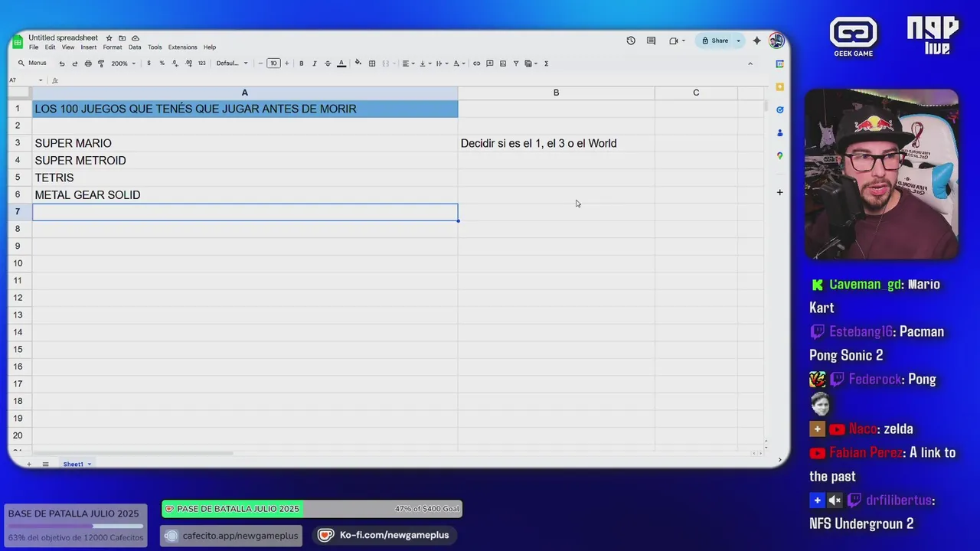The height and width of the screenshot is (551, 980).
Task: Toggle italic formatting
Action: pyautogui.click(x=315, y=64)
